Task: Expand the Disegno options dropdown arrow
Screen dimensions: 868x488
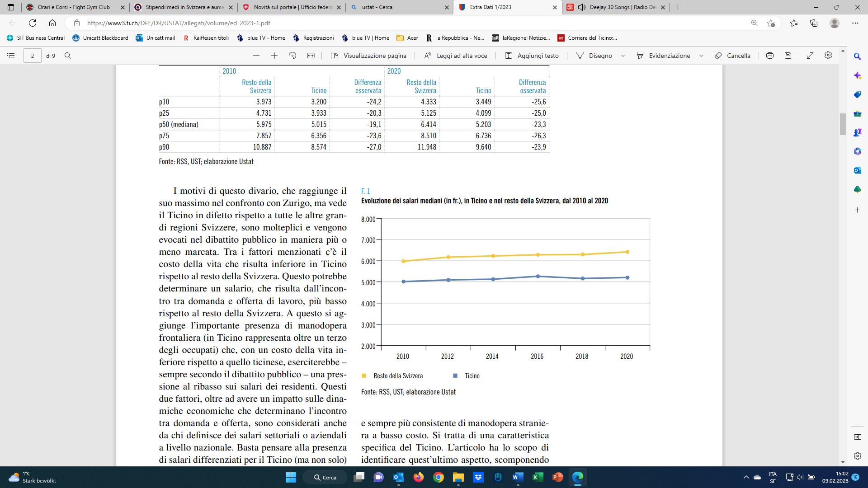Action: click(x=623, y=56)
